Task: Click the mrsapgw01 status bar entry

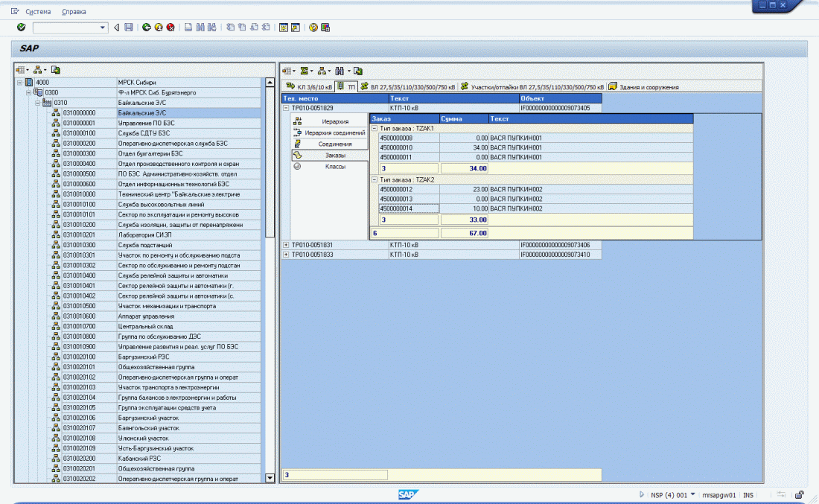Action: [x=718, y=495]
